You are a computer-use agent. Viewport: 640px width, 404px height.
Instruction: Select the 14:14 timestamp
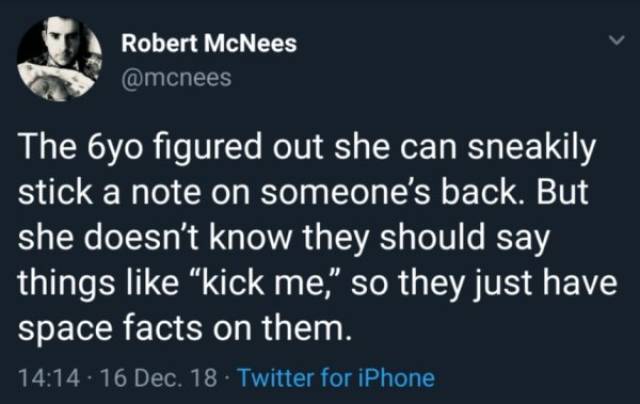click(x=49, y=378)
